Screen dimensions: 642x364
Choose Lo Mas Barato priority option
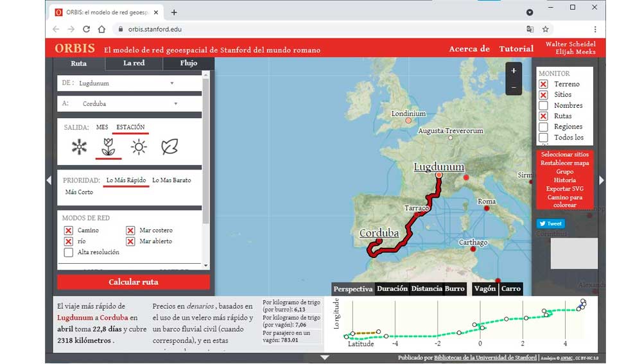(171, 180)
